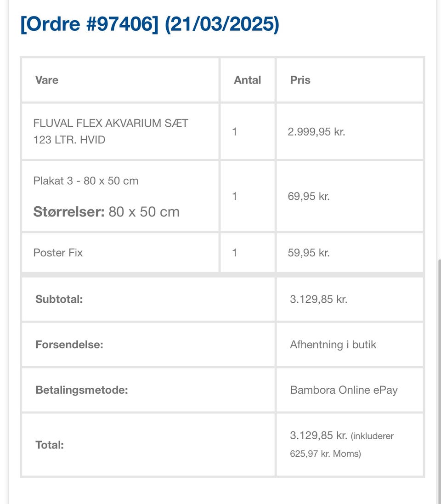Click the quantity in the Poster Fix row
441x504 pixels.
[x=235, y=253]
